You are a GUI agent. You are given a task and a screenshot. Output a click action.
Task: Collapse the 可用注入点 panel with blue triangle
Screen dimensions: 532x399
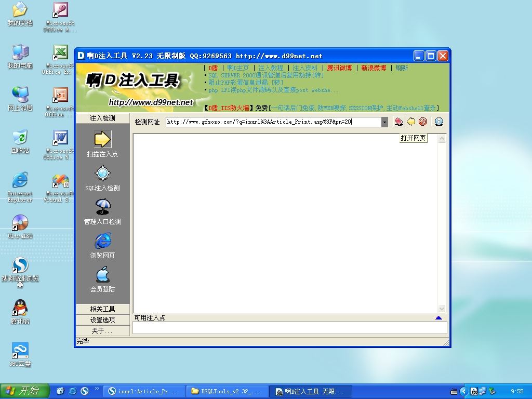[x=438, y=317]
